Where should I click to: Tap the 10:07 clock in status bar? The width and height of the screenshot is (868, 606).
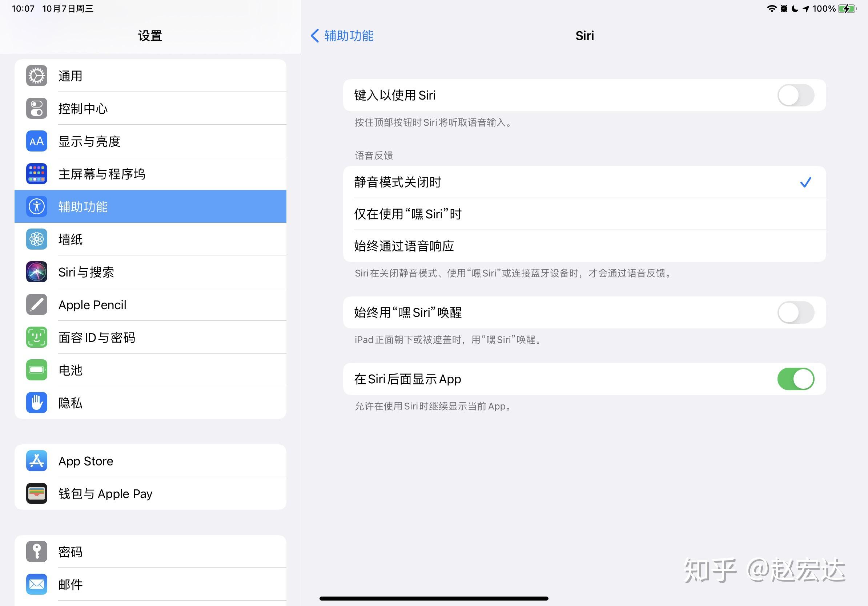pyautogui.click(x=23, y=9)
